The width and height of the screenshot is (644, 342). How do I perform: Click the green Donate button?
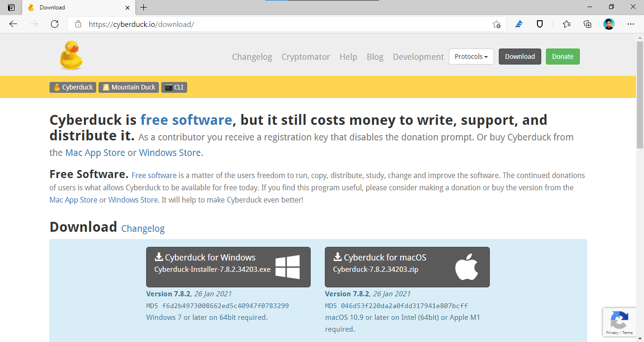pos(563,57)
